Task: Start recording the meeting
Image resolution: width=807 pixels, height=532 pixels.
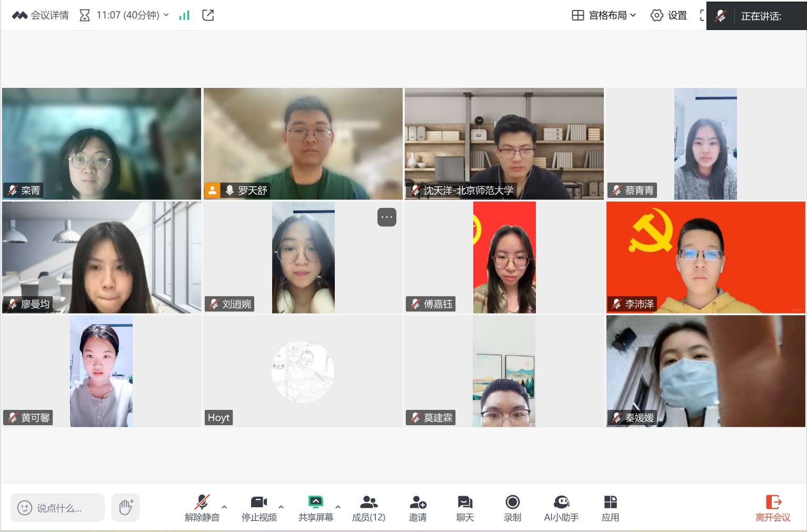Action: (512, 508)
